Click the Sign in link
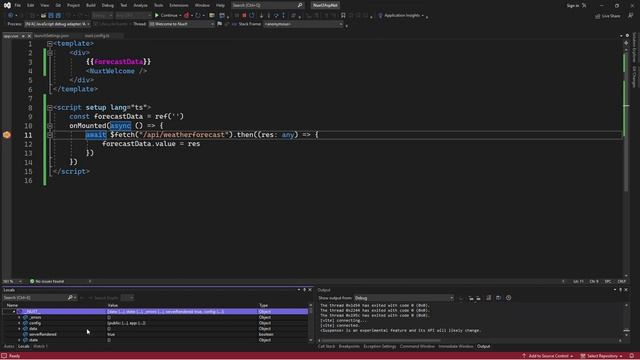The image size is (640, 360). (x=573, y=6)
